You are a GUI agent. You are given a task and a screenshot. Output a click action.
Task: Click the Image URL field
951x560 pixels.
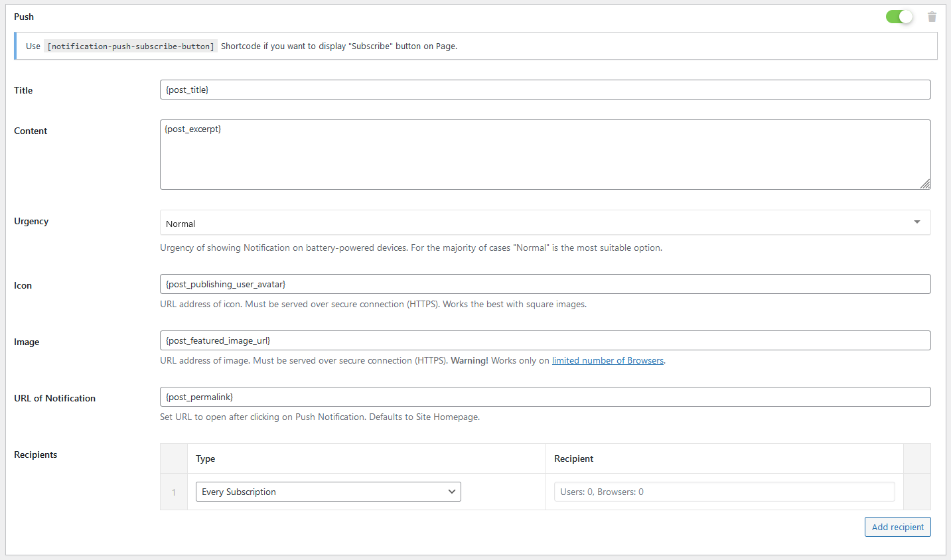(544, 340)
